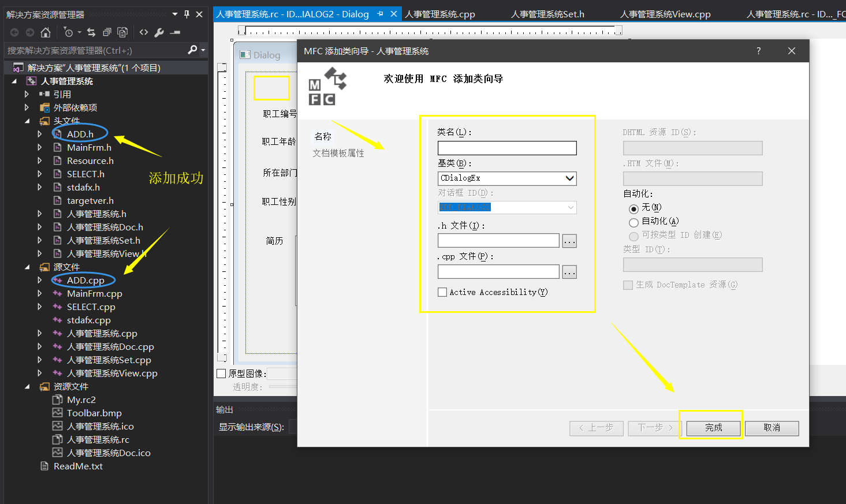Click the Back arrow in Solution Explorer toolbar
Viewport: 846px width, 504px height.
pos(14,32)
